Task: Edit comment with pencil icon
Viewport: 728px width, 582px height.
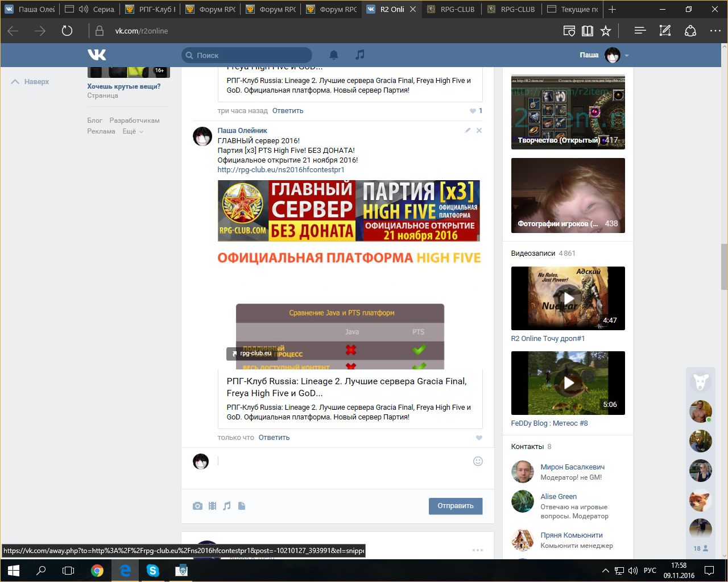Action: [x=468, y=131]
